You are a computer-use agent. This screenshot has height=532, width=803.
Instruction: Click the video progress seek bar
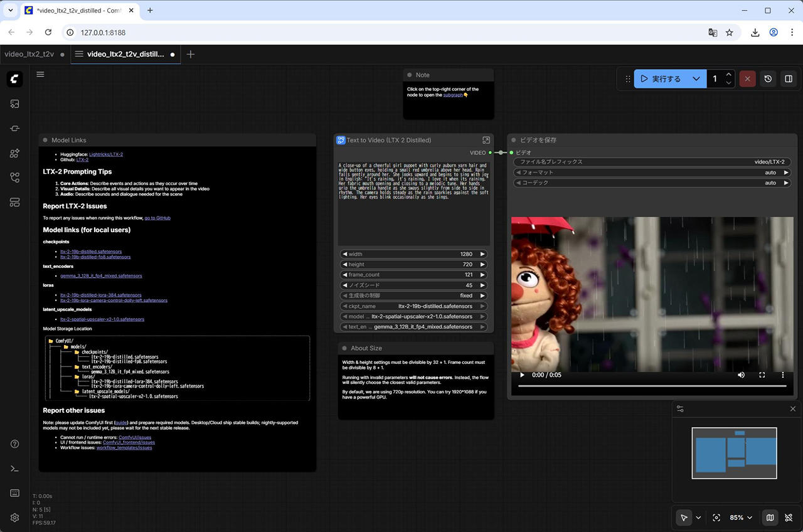click(x=652, y=386)
